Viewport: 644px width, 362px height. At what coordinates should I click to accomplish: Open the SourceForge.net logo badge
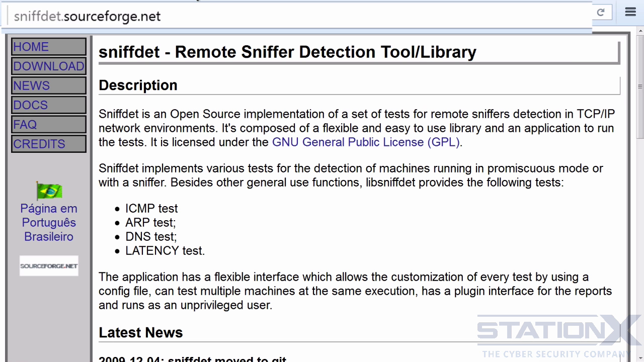[49, 265]
